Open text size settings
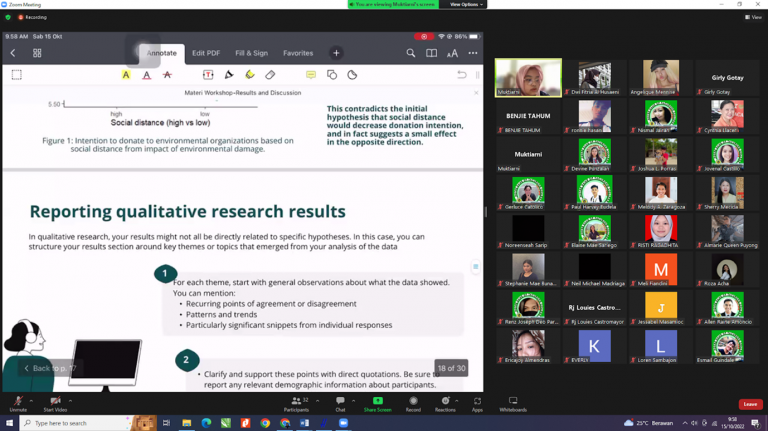 pyautogui.click(x=452, y=53)
